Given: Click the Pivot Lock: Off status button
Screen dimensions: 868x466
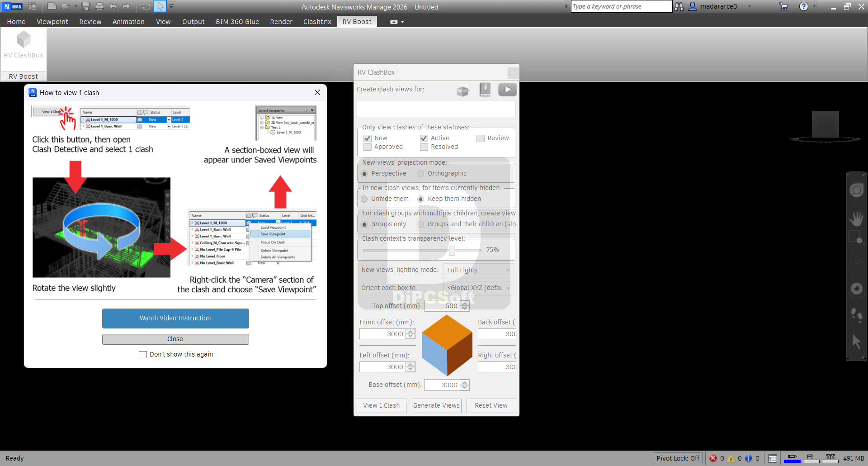Looking at the screenshot, I should pyautogui.click(x=678, y=458).
